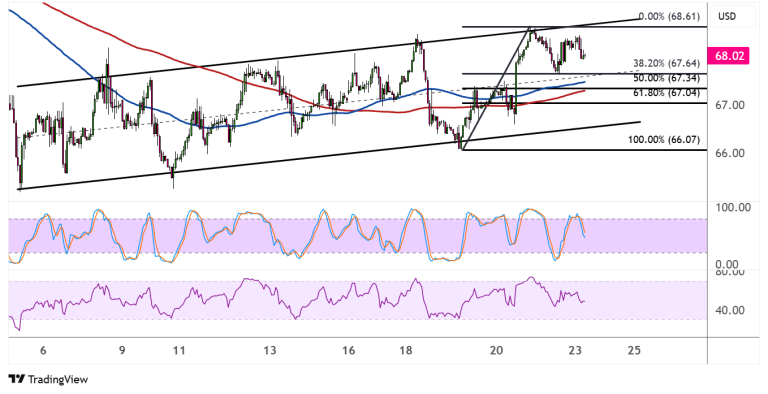Click date label 9 on time axis
Image resolution: width=768 pixels, height=394 pixels.
pyautogui.click(x=122, y=351)
